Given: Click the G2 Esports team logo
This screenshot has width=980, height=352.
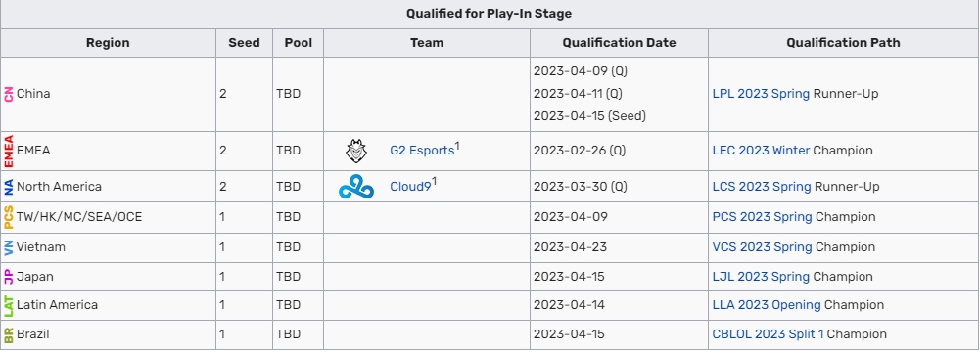Looking at the screenshot, I should point(356,151).
